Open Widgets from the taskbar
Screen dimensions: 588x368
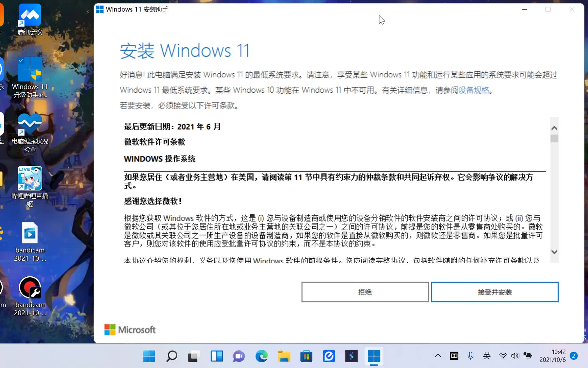click(216, 356)
